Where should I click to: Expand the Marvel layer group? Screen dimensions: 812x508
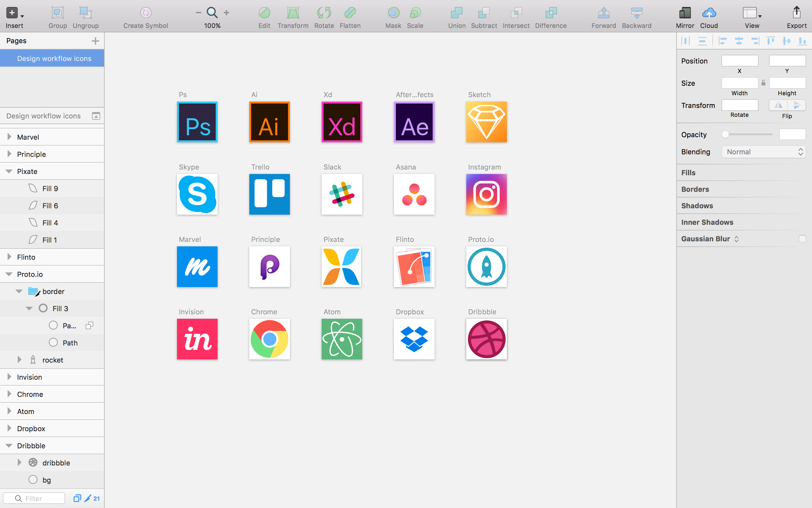[10, 137]
